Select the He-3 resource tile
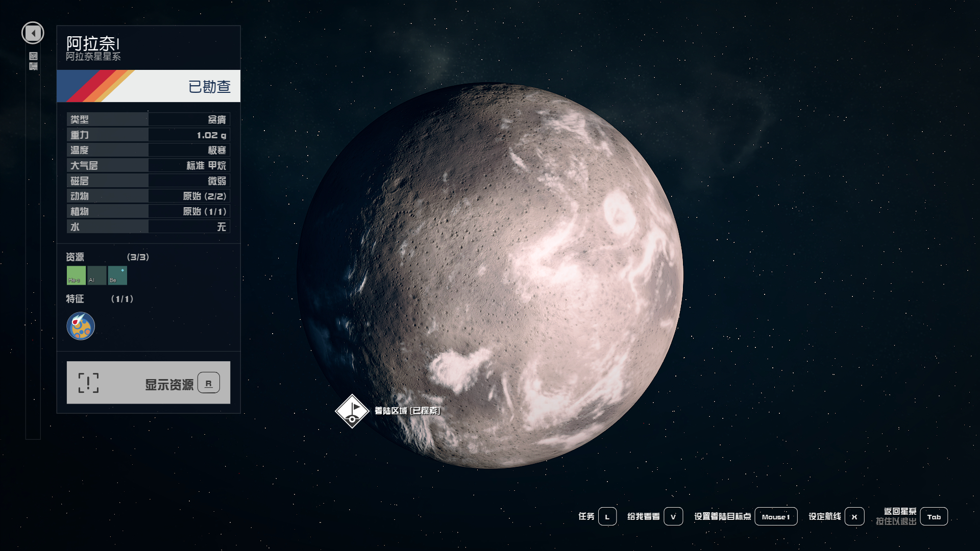 coord(76,275)
